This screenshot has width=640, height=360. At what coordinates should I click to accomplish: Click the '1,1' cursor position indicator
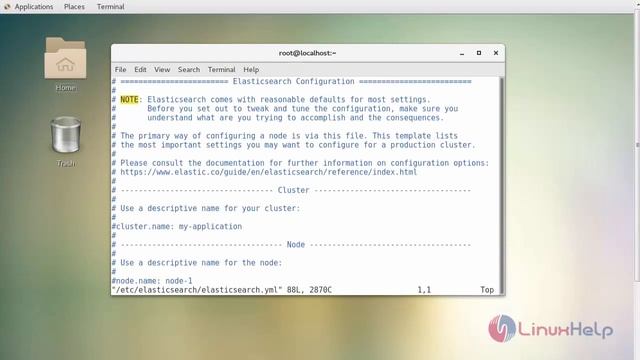424,290
